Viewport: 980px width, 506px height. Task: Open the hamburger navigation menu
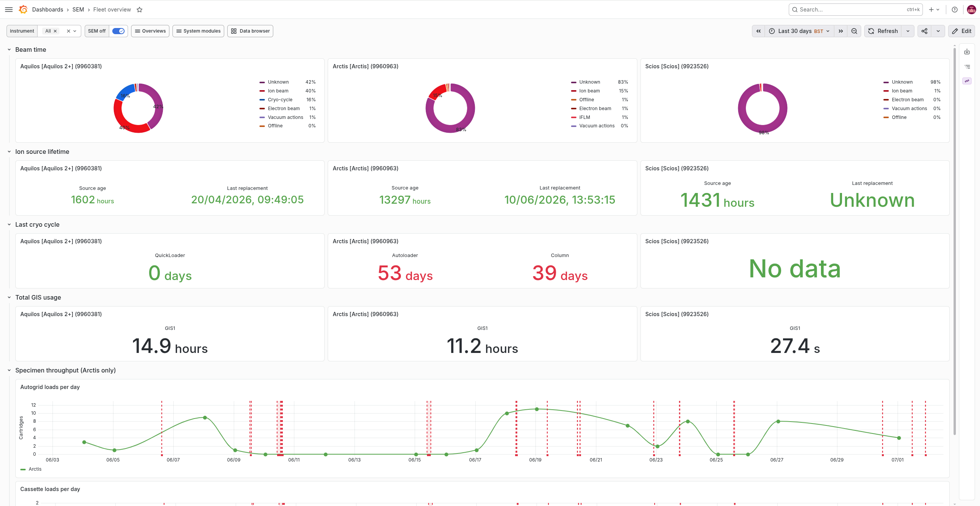click(x=9, y=10)
